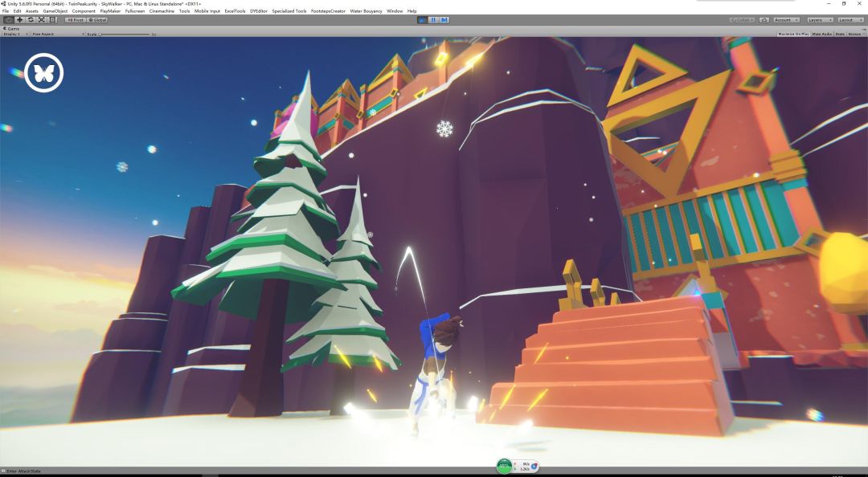Screen dimensions: 868x477
Task: Click the butterfly icon in game view
Action: (43, 72)
